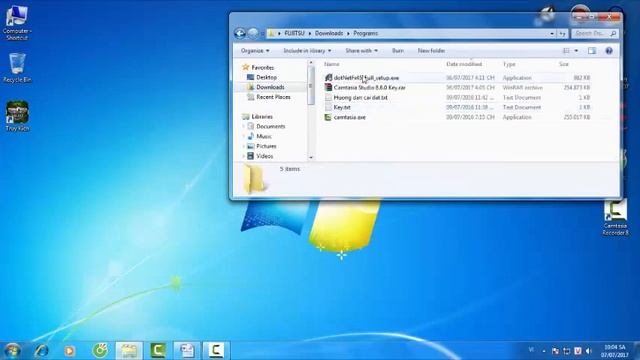This screenshot has width=640, height=360.
Task: Open the Videos library
Action: tap(264, 156)
